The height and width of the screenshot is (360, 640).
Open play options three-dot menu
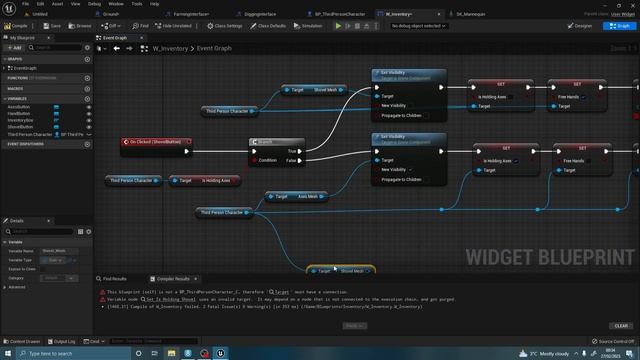click(x=376, y=26)
